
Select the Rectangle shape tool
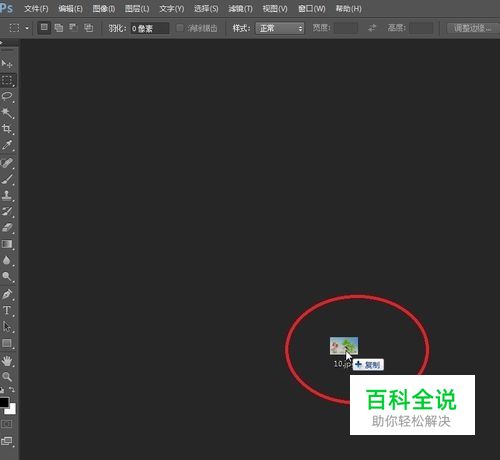point(7,343)
